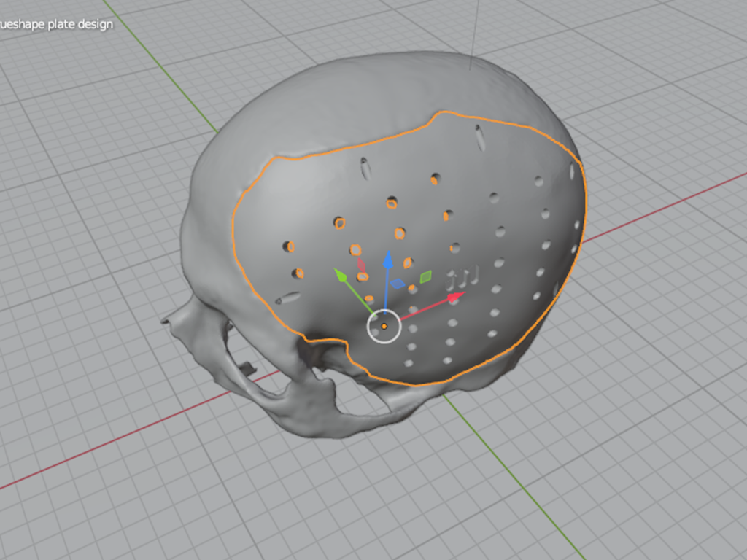Select the red YZ-plane gizmo handle

361,264
